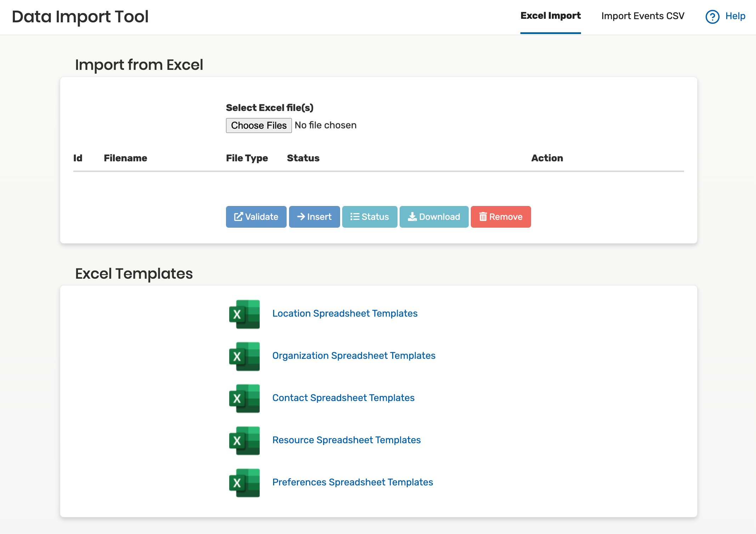Screen dimensions: 756x534
Task: Open the Location Spreadsheet Templates link
Action: click(345, 313)
